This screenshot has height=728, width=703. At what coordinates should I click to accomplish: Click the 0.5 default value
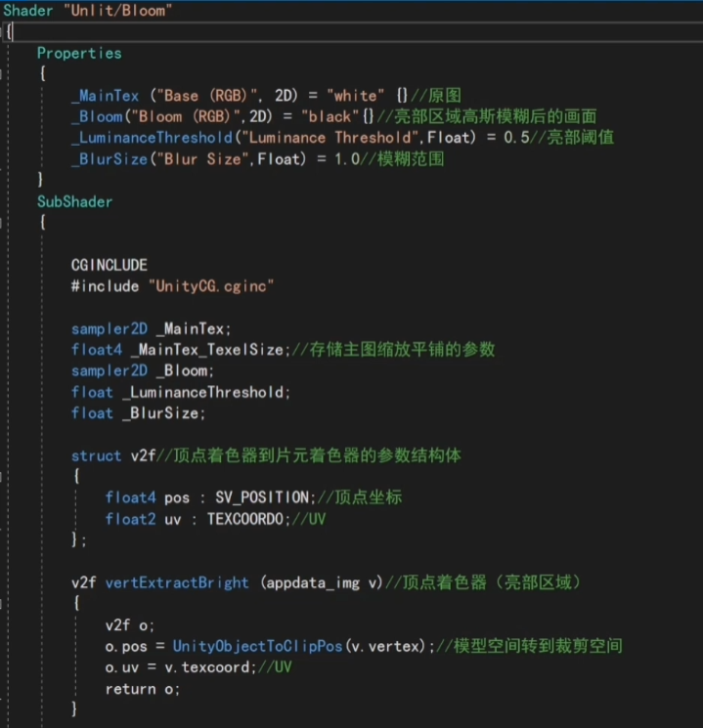tap(516, 138)
